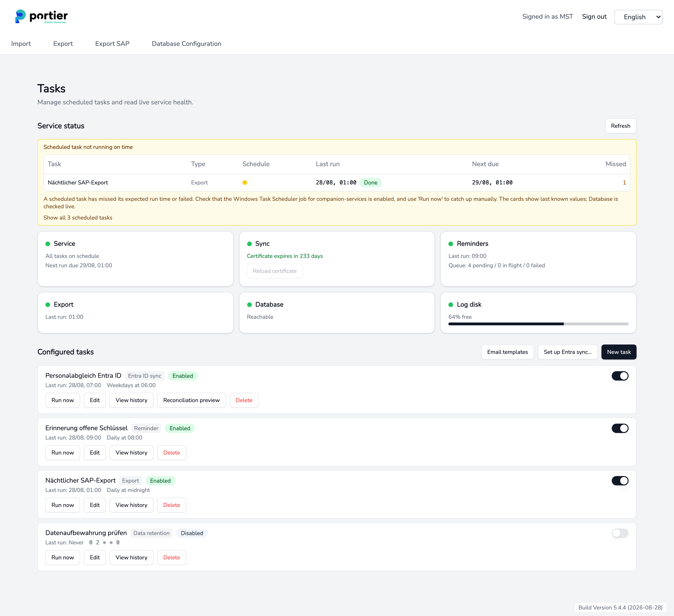The width and height of the screenshot is (674, 616).
Task: Click the green dot on the Service card
Action: pos(48,244)
